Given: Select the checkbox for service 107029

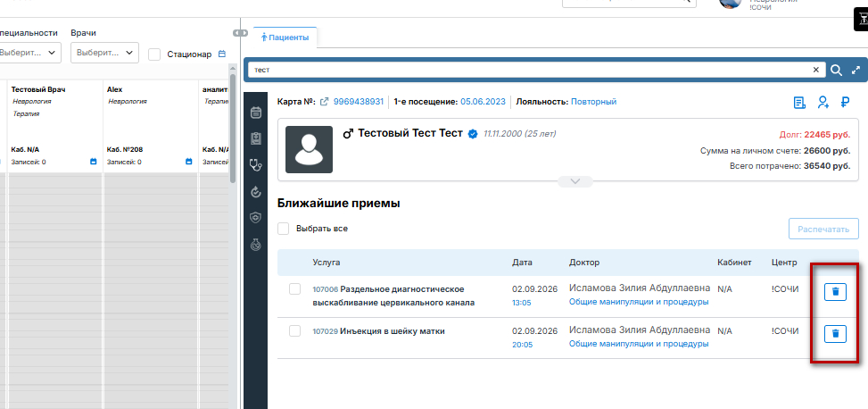Looking at the screenshot, I should pyautogui.click(x=295, y=330).
